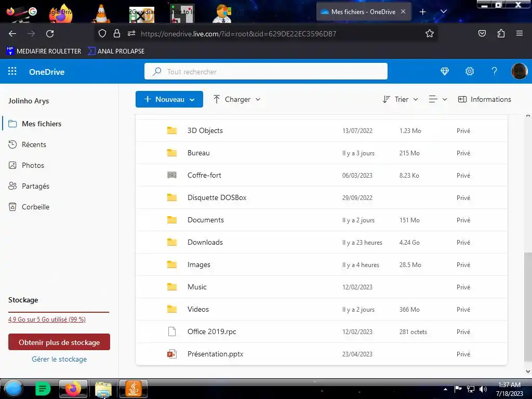The height and width of the screenshot is (399, 532).
Task: Open OneDrive settings gear
Action: [x=470, y=71]
